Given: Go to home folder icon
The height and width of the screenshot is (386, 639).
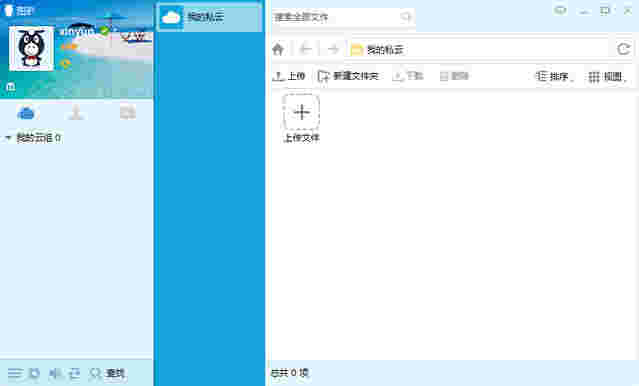Looking at the screenshot, I should click(278, 49).
